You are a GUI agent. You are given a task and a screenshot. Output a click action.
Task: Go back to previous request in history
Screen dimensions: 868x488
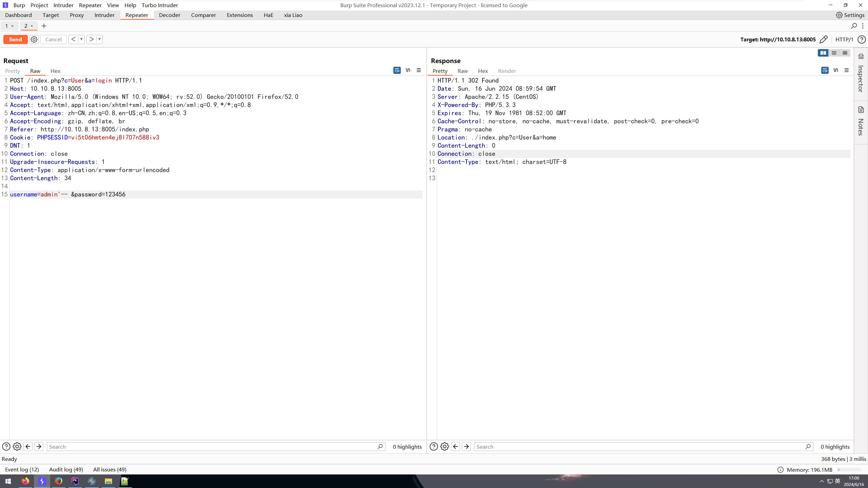pyautogui.click(x=73, y=39)
